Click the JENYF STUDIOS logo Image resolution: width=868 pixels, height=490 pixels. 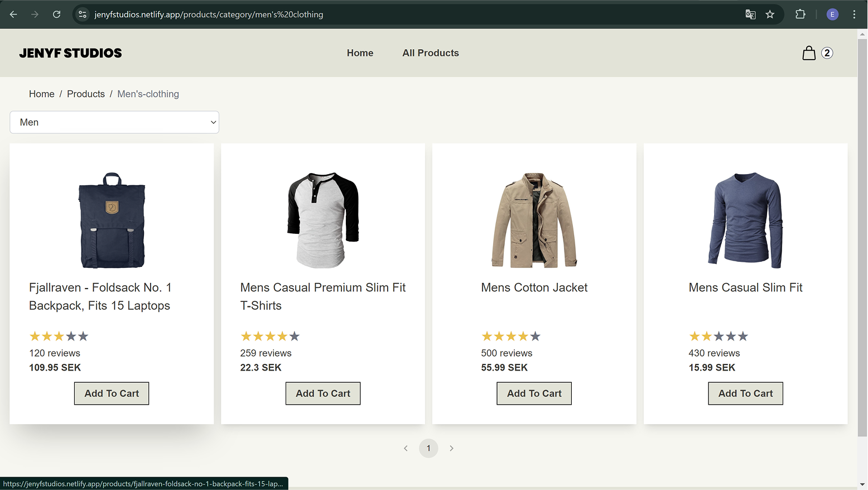pos(70,52)
